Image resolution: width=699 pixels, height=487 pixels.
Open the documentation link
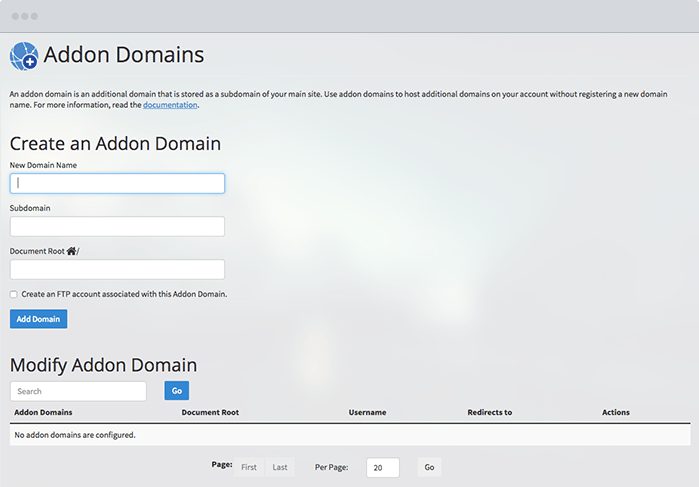pos(170,105)
